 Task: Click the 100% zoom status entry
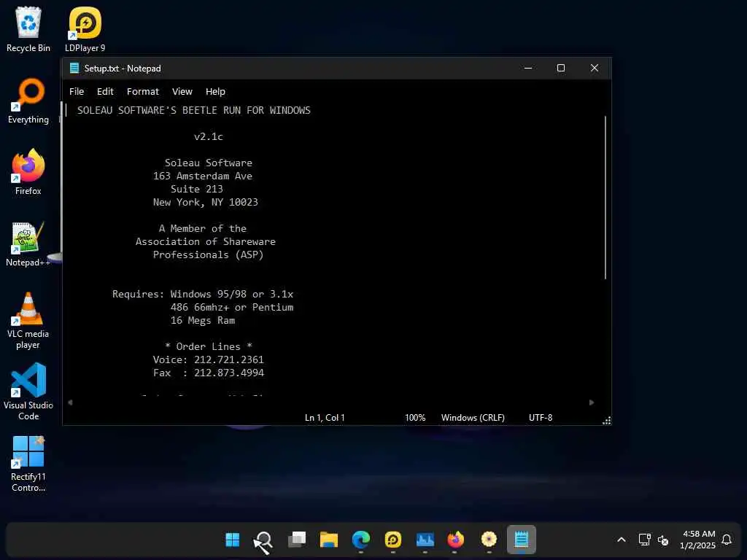pyautogui.click(x=415, y=418)
